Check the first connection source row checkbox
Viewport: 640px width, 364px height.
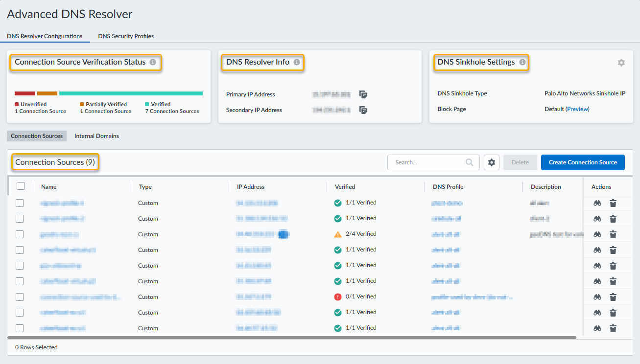(x=20, y=203)
